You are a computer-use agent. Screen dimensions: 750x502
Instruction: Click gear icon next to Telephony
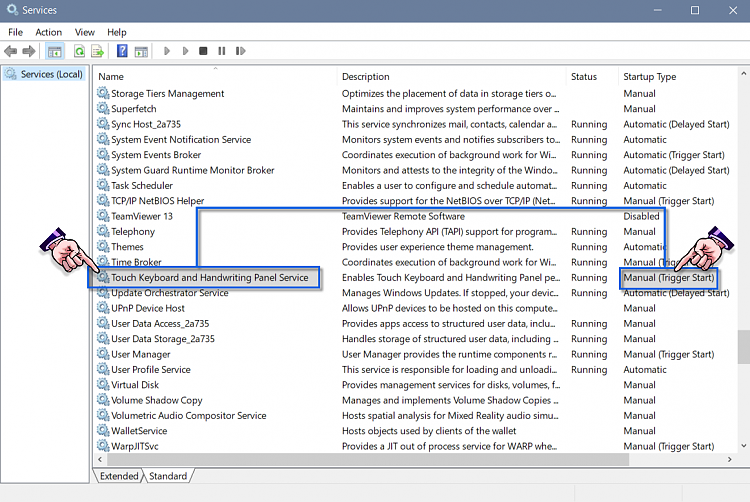(x=103, y=231)
